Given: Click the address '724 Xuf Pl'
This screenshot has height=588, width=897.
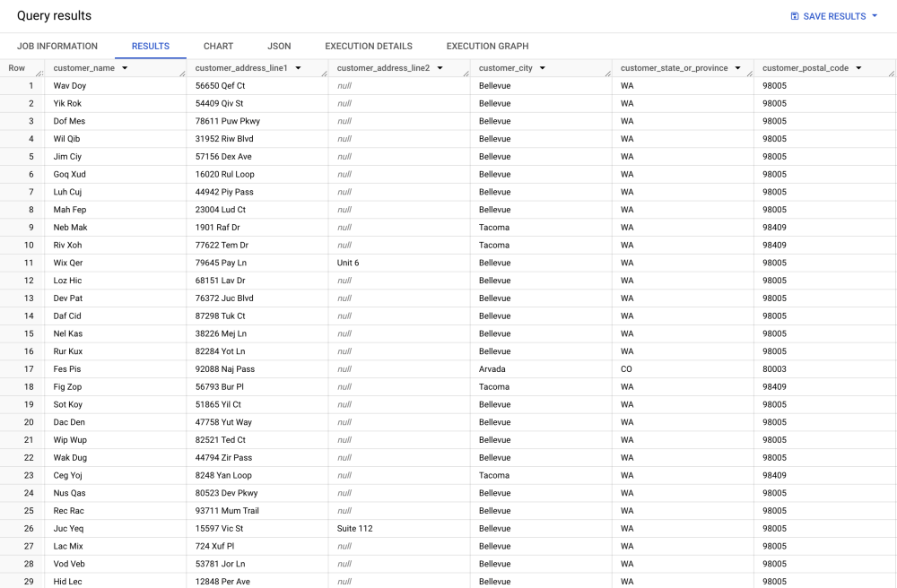Looking at the screenshot, I should (214, 546).
